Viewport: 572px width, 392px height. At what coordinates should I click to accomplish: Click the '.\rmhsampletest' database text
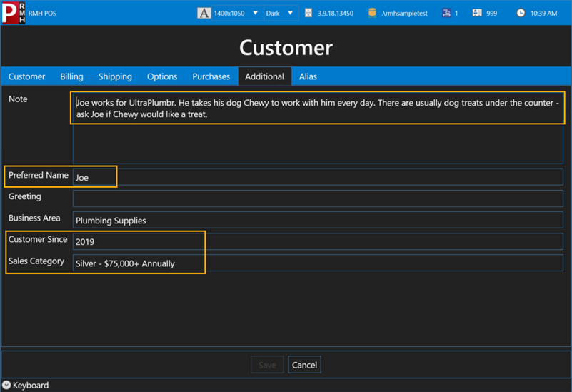point(405,13)
